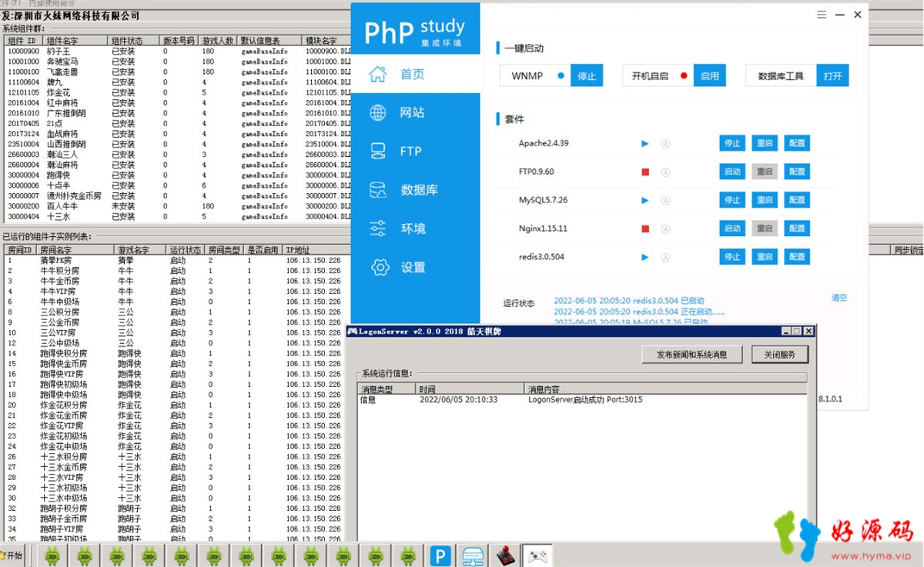
Task: Restart the MySQL5.7.26 service
Action: [765, 200]
